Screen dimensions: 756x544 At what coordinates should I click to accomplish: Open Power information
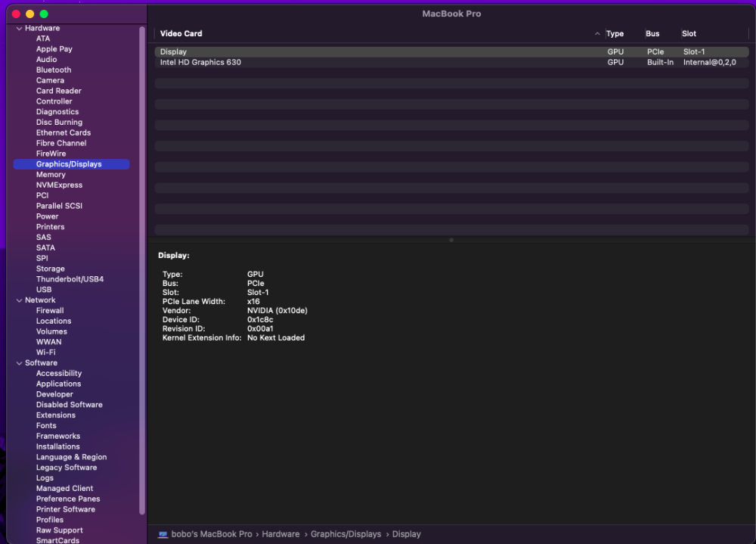click(x=47, y=216)
